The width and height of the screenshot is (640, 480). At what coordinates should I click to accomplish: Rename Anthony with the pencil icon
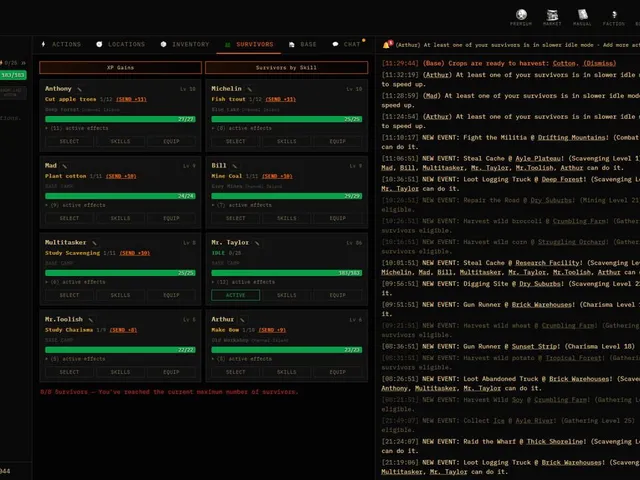click(80, 89)
